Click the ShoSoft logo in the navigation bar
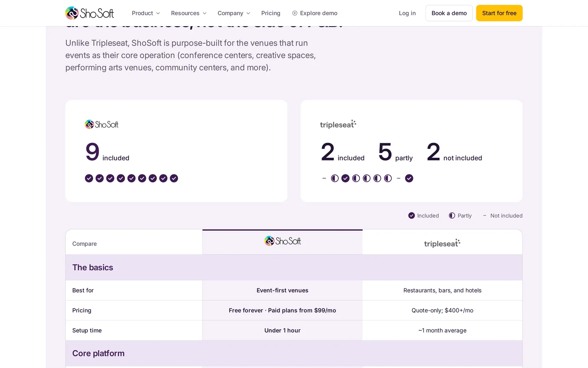Screen dimensions: 588x368 point(90,13)
